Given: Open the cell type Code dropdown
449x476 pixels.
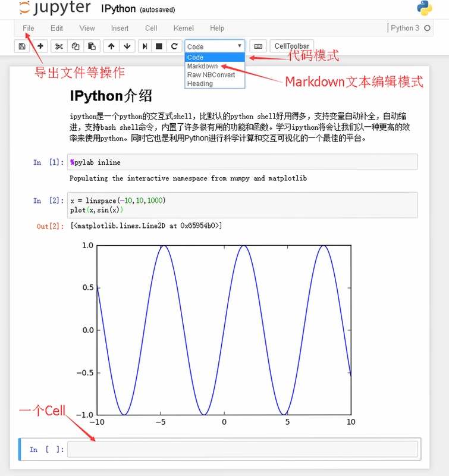Looking at the screenshot, I should point(215,46).
